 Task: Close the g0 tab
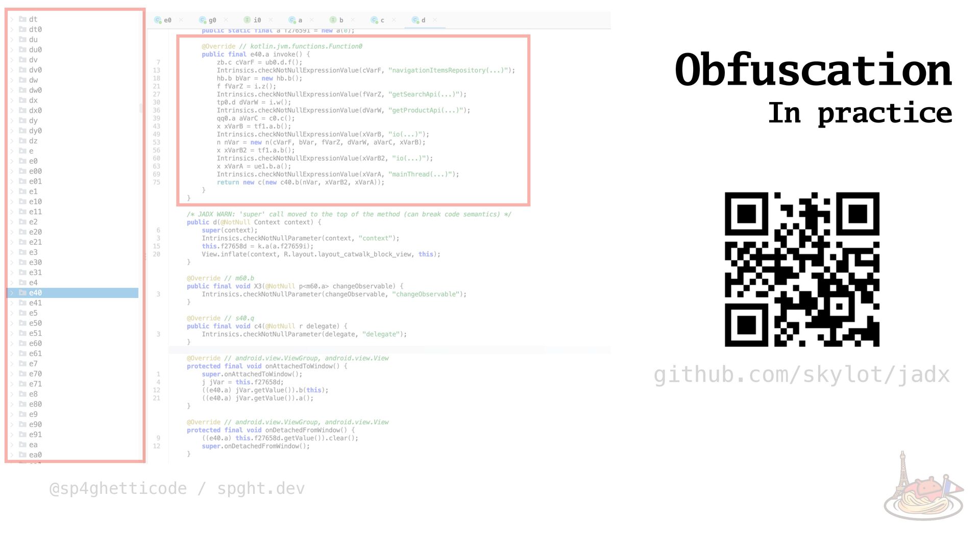pyautogui.click(x=226, y=20)
